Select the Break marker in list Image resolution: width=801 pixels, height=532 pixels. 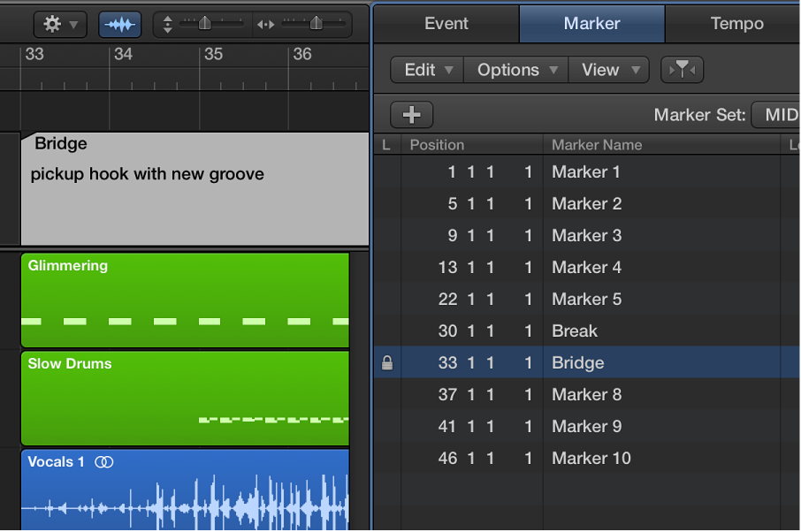575,331
